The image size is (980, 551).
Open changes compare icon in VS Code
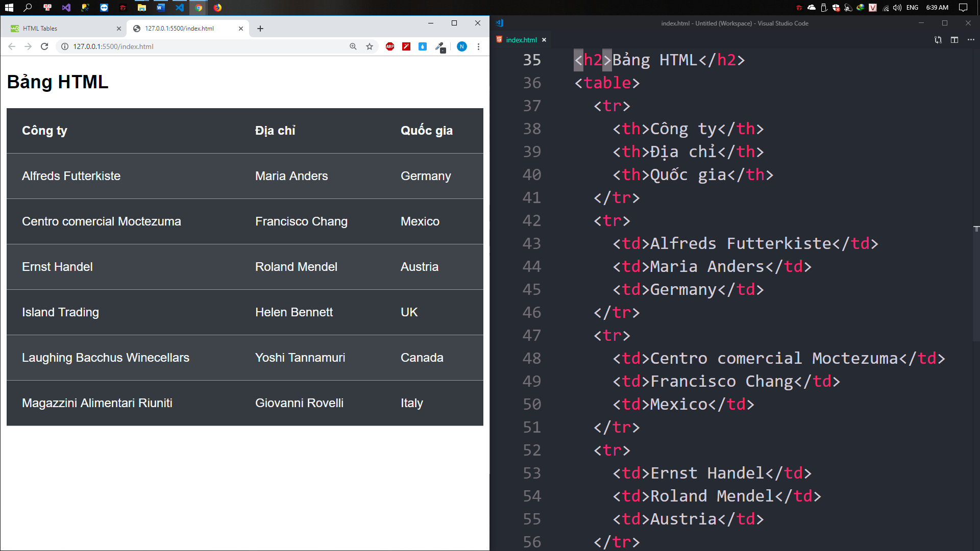pos(938,40)
